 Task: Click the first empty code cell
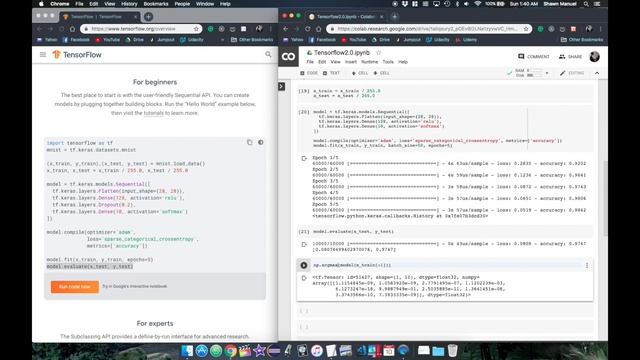(445, 311)
